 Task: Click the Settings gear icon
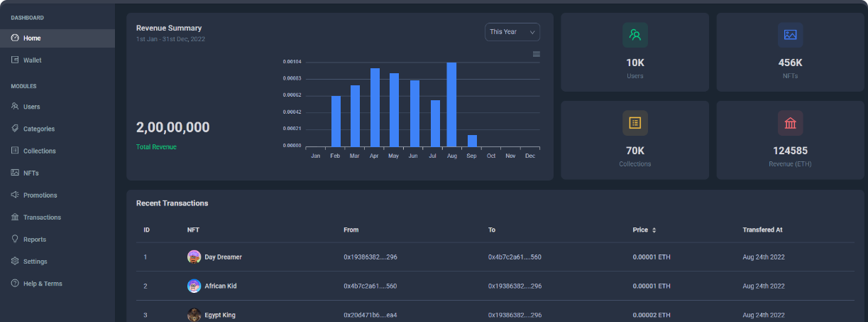point(15,262)
